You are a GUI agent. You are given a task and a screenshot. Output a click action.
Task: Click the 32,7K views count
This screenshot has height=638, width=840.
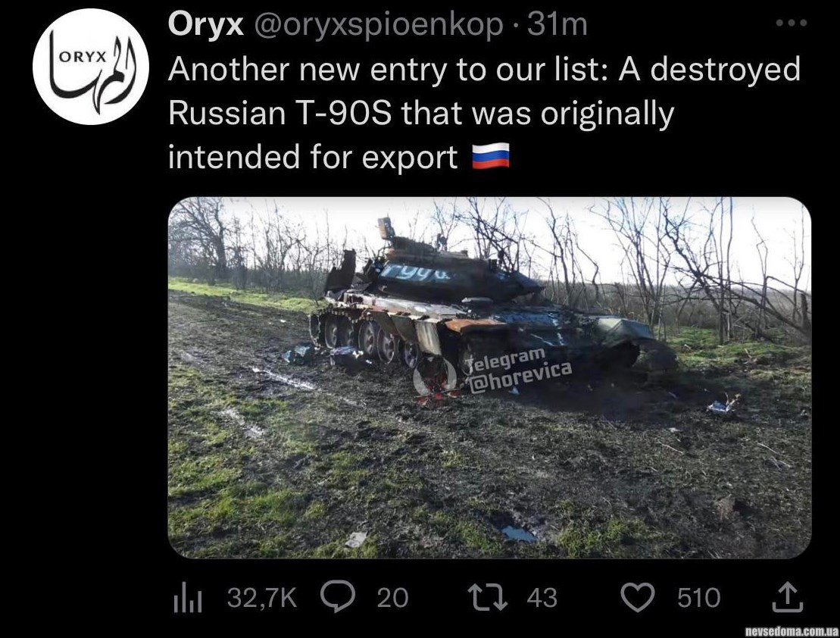262,597
